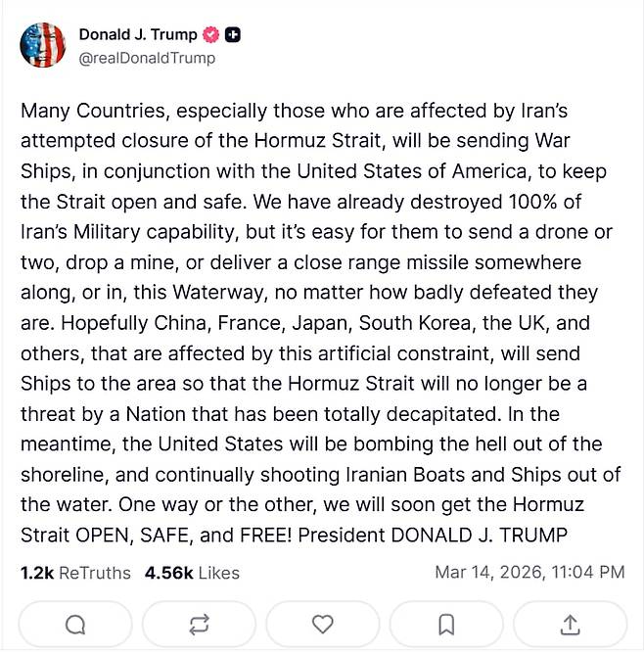Click the red verified badge
The width and height of the screenshot is (644, 653).
[x=210, y=35]
